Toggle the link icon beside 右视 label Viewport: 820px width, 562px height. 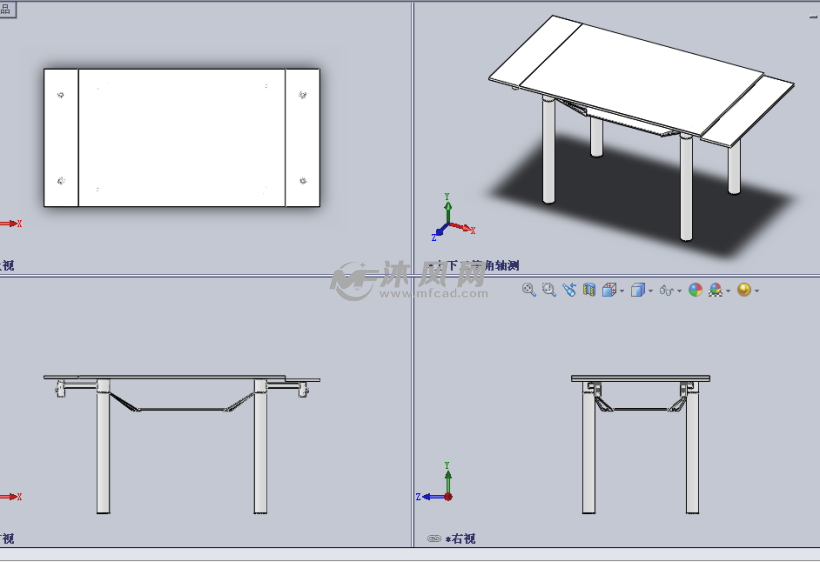(x=433, y=539)
